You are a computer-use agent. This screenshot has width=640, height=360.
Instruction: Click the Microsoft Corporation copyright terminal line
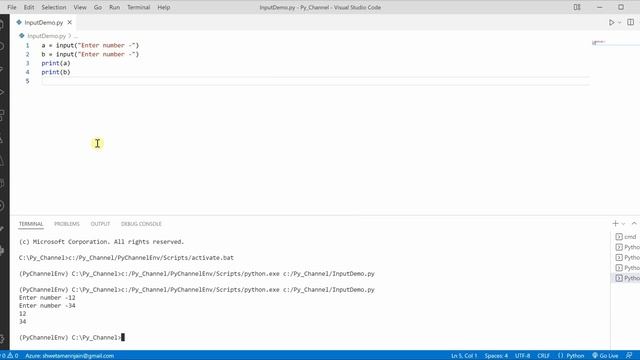point(101,242)
